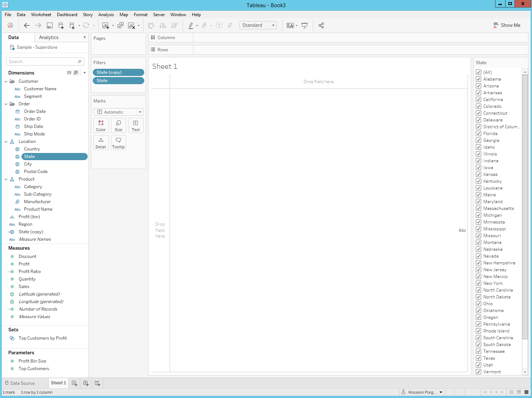Viewport: 532px width, 398px height.
Task: Click the Show/hide cards icon
Action: tap(290, 25)
